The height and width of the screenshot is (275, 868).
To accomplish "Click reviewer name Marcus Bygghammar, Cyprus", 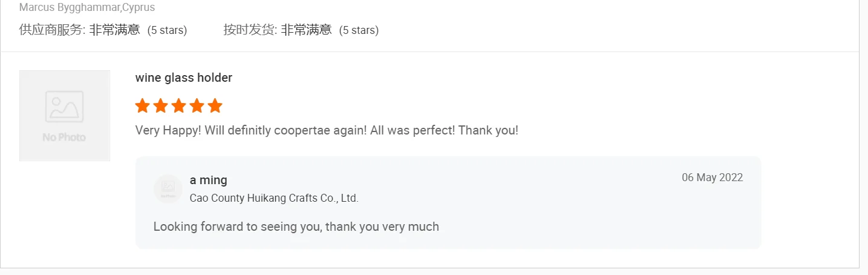I will pyautogui.click(x=87, y=8).
